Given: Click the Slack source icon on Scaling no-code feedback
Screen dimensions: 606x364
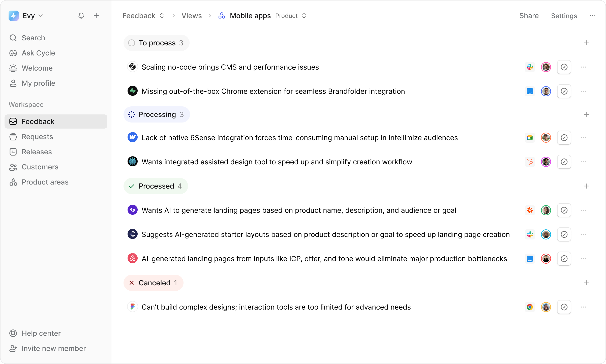Looking at the screenshot, I should [530, 67].
